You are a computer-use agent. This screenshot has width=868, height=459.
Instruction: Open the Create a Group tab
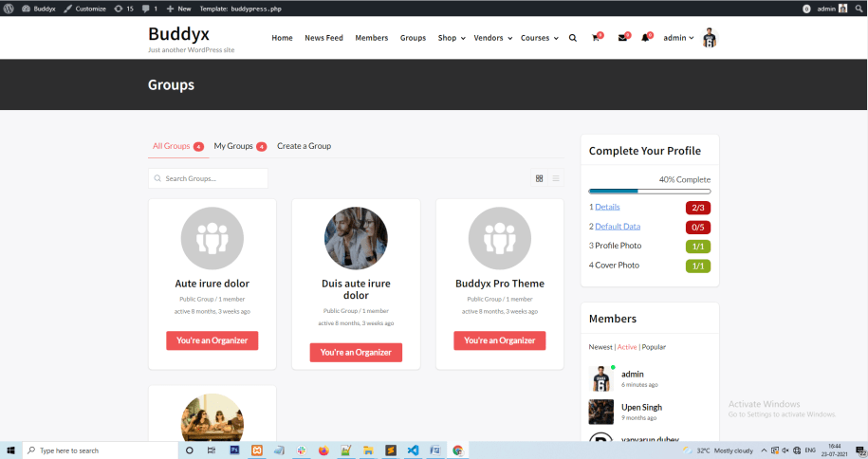304,146
